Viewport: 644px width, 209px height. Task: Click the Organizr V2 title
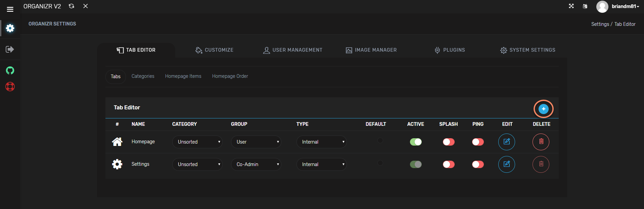coord(42,6)
